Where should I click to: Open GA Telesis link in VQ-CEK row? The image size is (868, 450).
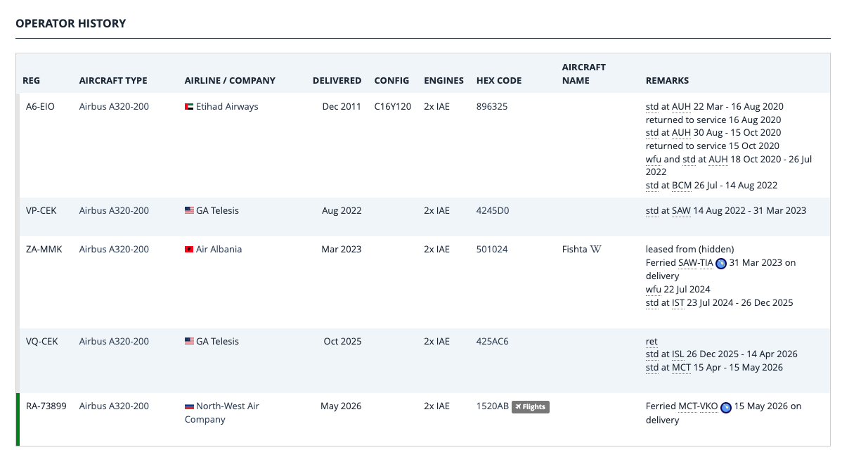pos(217,341)
